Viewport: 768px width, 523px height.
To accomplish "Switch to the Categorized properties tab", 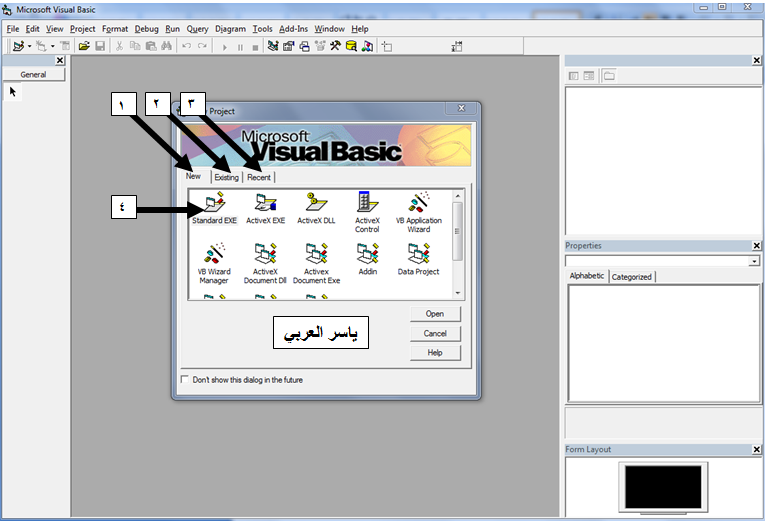I will point(632,277).
